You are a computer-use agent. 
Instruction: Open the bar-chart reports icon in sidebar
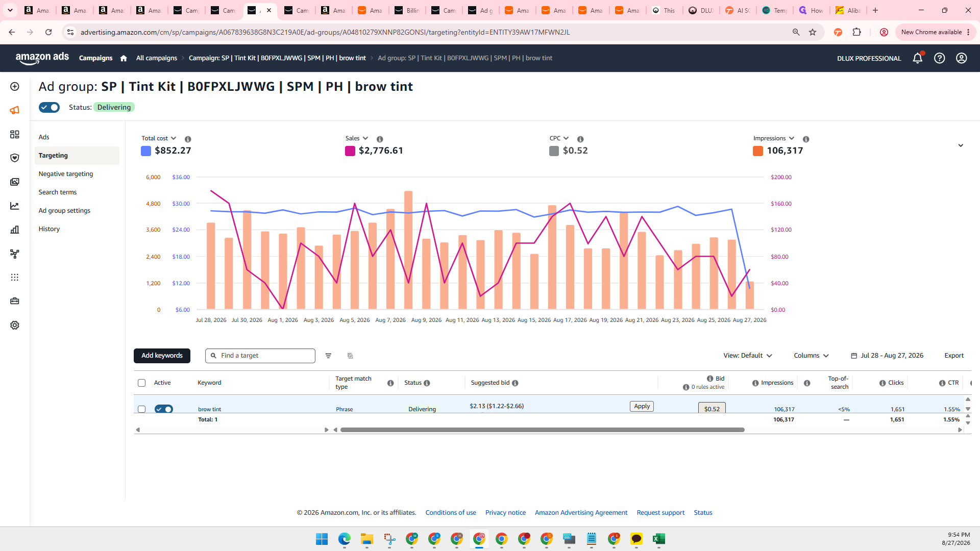click(x=15, y=230)
